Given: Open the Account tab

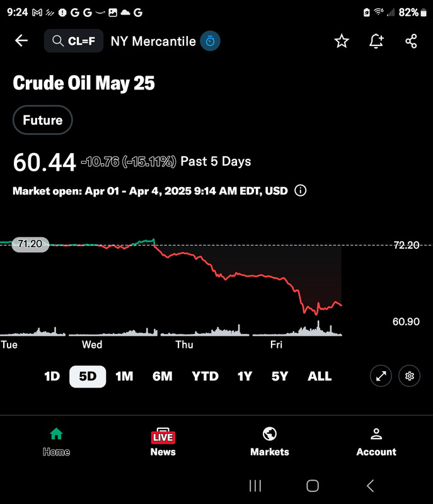Looking at the screenshot, I should (x=376, y=442).
